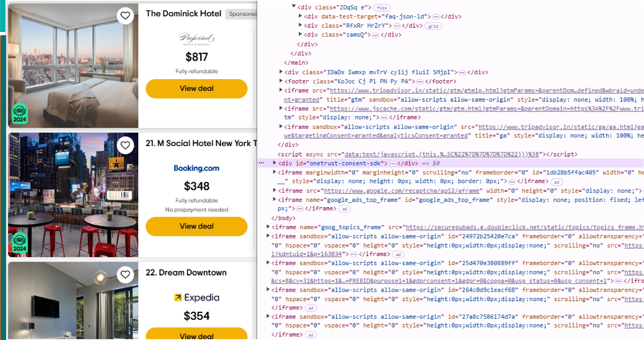Click View deal for The Dominick Hotel

[197, 89]
